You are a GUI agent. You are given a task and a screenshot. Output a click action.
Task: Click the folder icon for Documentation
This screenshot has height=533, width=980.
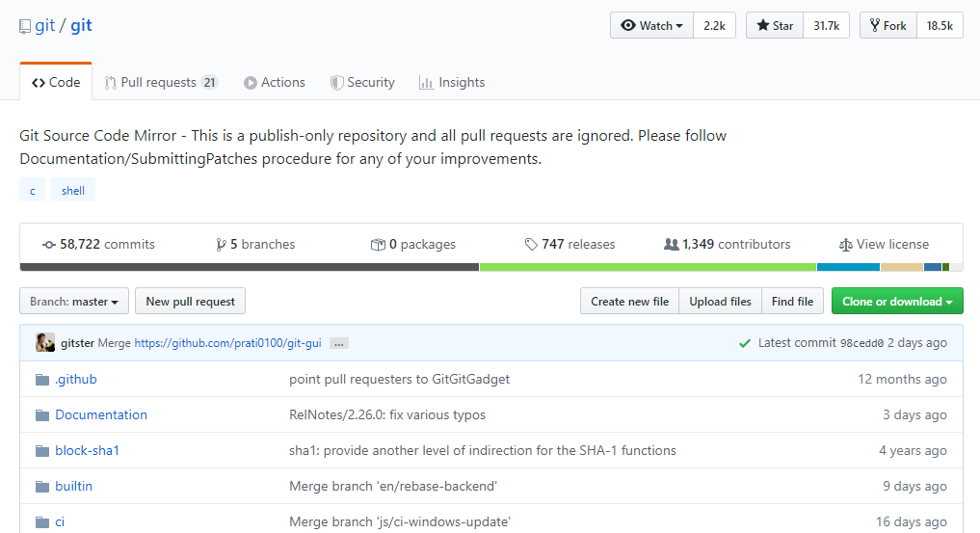[x=42, y=415]
